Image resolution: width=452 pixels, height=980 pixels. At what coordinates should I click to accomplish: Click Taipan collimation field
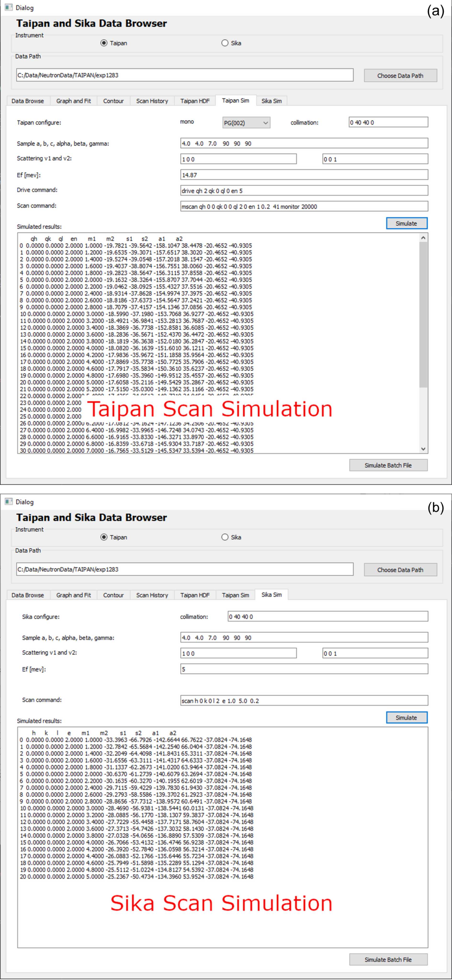(x=388, y=122)
